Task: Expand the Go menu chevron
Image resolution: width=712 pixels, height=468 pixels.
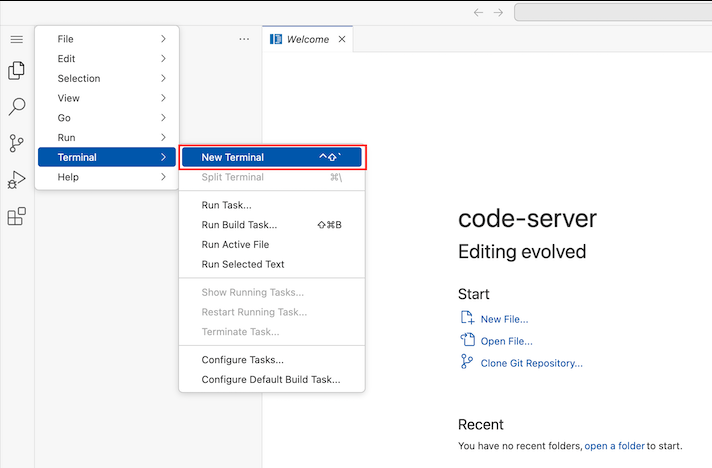Action: 163,118
